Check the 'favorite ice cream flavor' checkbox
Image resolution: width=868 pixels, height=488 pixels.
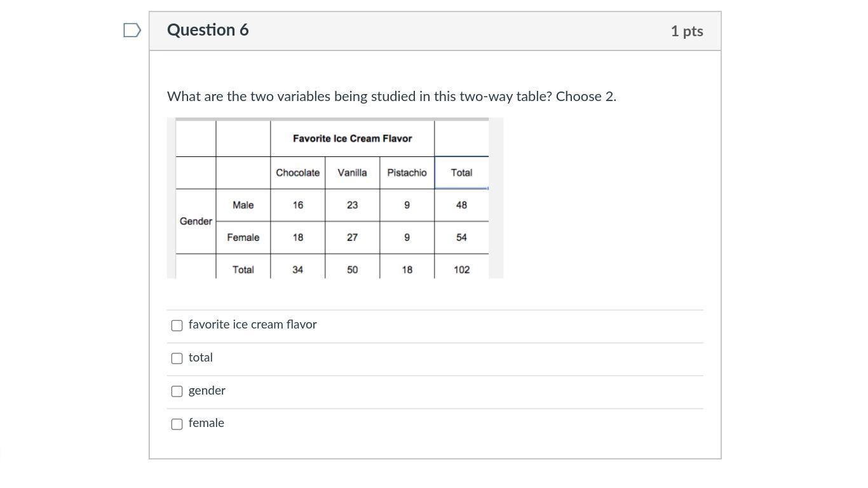pyautogui.click(x=177, y=325)
